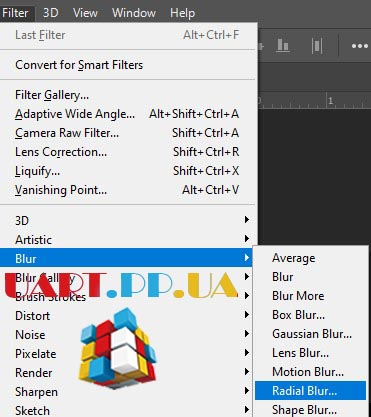Click the horizontal ruler
Screen dimensions: 371x417
click(314, 100)
